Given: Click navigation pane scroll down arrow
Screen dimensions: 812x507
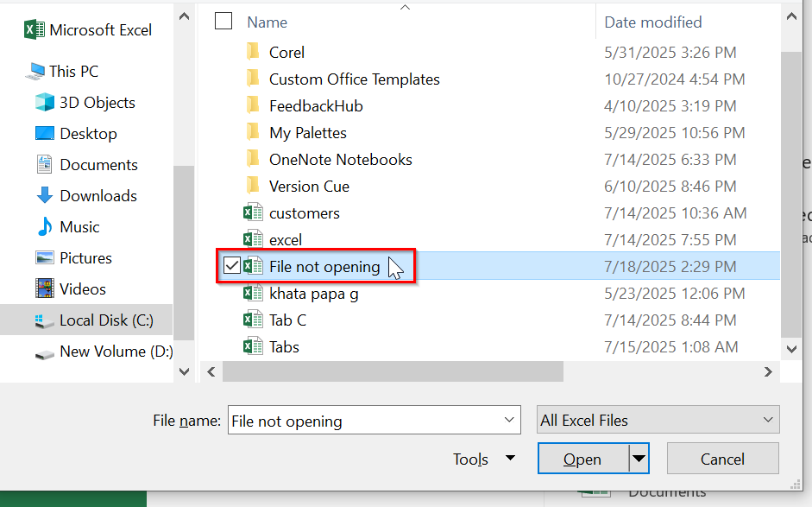Looking at the screenshot, I should (x=184, y=371).
